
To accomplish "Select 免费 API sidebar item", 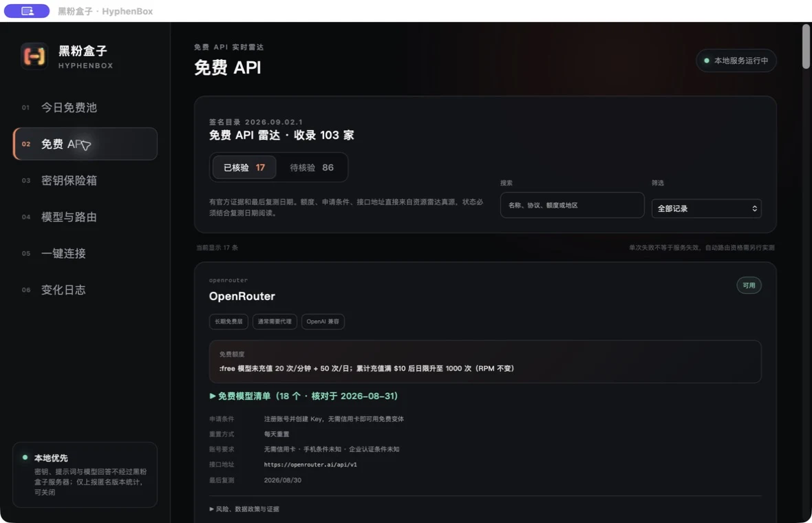I will pyautogui.click(x=85, y=144).
